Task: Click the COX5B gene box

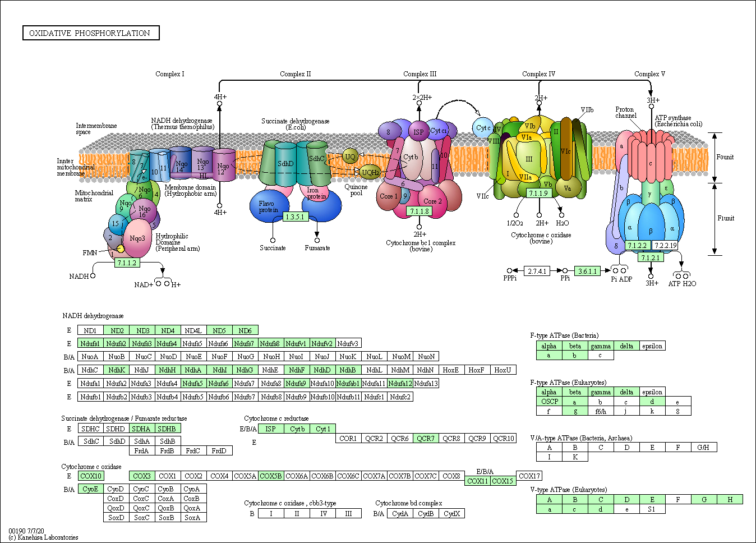Action: pos(271,476)
